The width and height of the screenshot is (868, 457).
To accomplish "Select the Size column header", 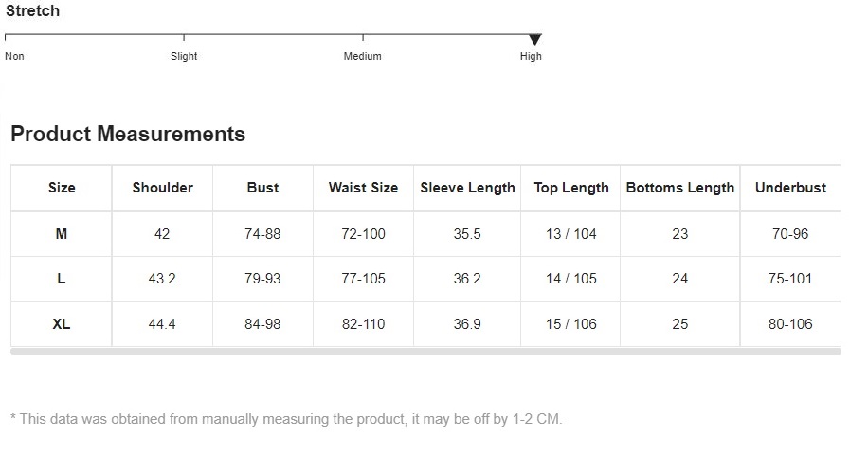I will point(62,188).
